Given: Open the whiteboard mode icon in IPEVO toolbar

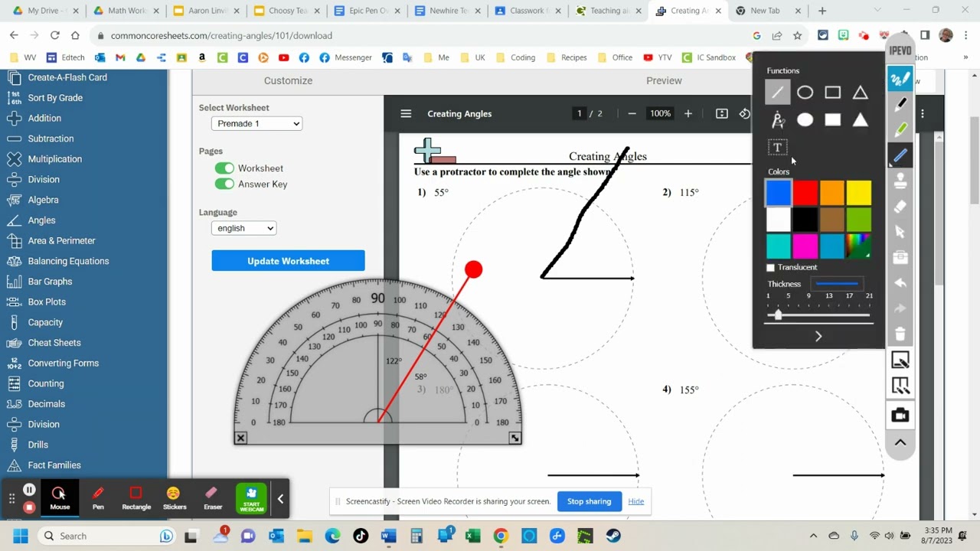Looking at the screenshot, I should click(900, 360).
